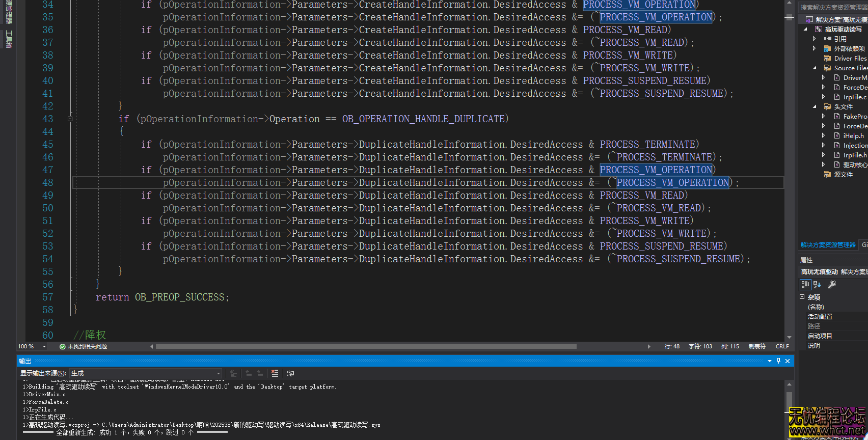Close the Output panel
This screenshot has height=440, width=868.
[x=788, y=361]
